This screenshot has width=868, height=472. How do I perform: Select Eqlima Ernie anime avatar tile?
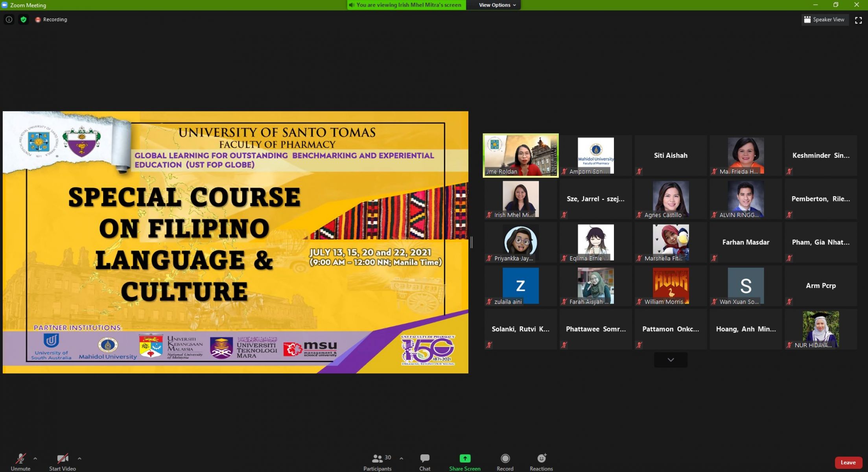coord(596,242)
